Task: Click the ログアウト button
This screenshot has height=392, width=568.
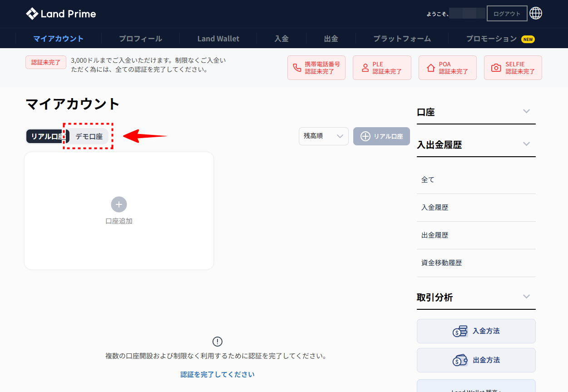Action: click(x=507, y=14)
